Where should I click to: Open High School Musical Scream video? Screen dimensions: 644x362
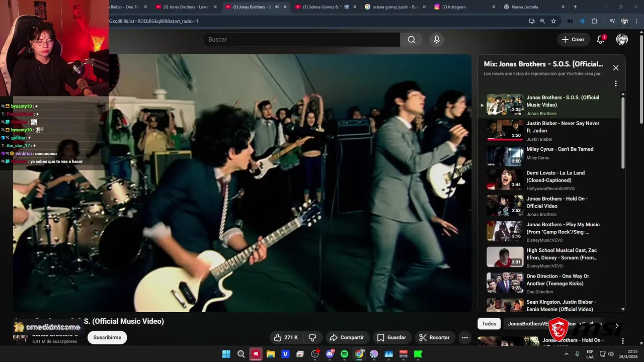(x=553, y=257)
